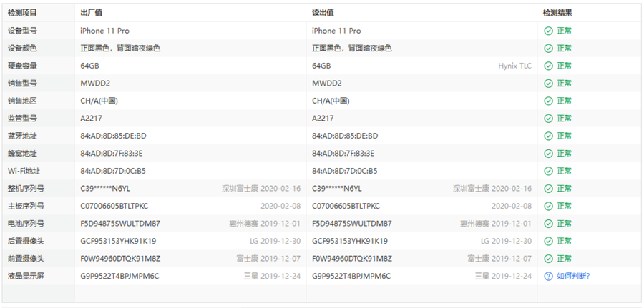Click the green check icon for 监管型号

tap(548, 119)
